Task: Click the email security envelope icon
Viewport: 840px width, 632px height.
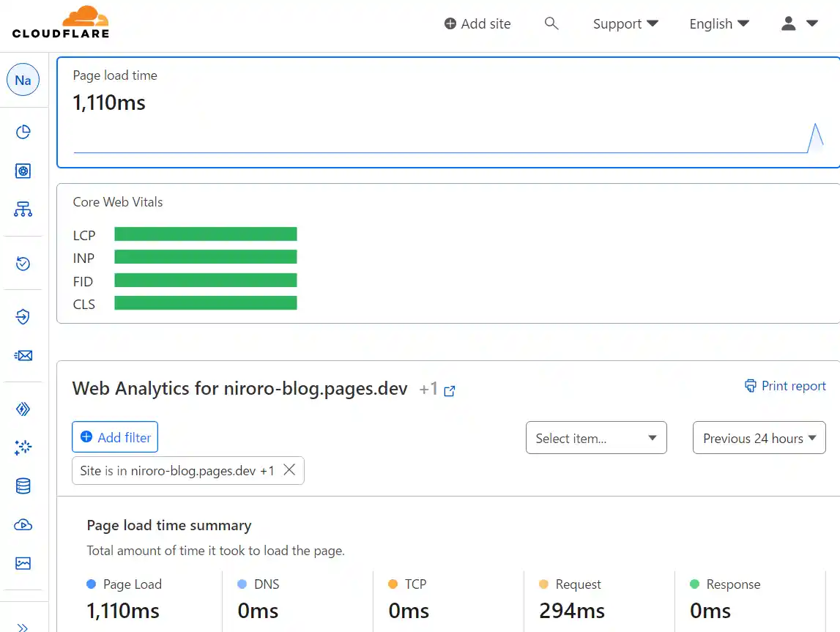Action: click(23, 355)
